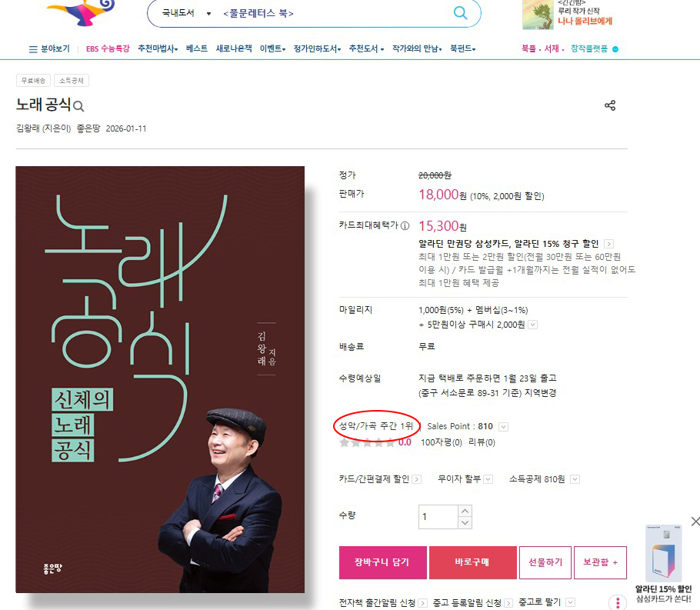Viewport: 700px width, 610px height.
Task: Click the magnifier icon next to 노래 공식 title
Action: (78, 106)
